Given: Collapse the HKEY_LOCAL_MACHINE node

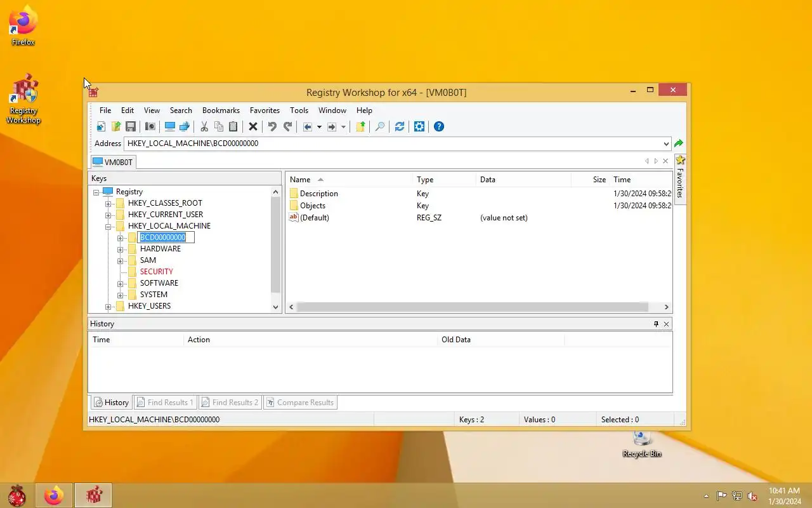Looking at the screenshot, I should click(108, 226).
